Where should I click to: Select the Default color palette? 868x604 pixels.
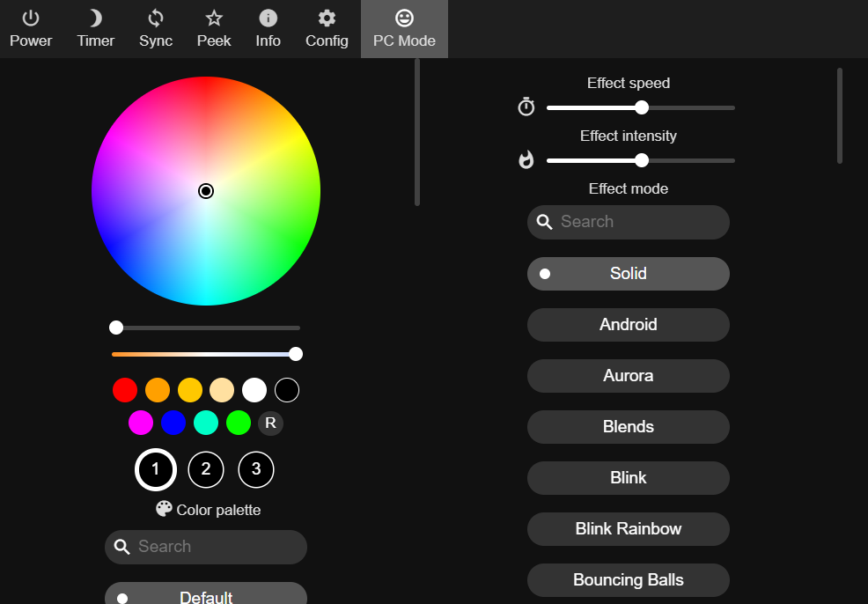(206, 593)
